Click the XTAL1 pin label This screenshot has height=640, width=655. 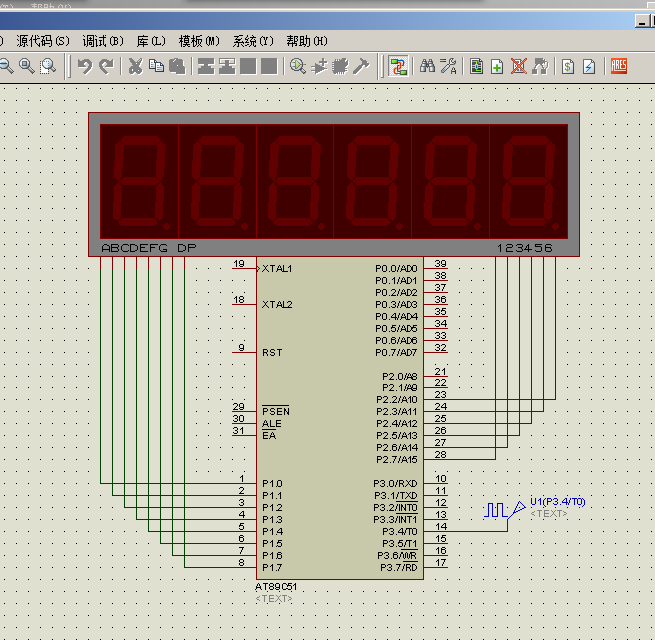[277, 269]
